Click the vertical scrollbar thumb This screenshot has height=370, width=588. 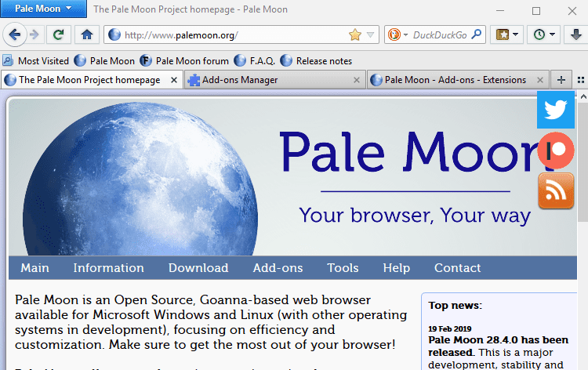tap(583, 162)
